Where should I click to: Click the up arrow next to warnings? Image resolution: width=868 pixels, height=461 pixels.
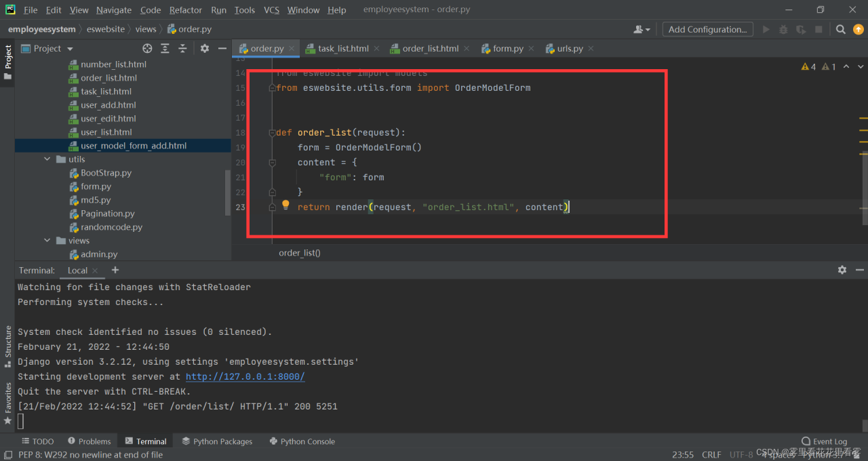pos(845,66)
